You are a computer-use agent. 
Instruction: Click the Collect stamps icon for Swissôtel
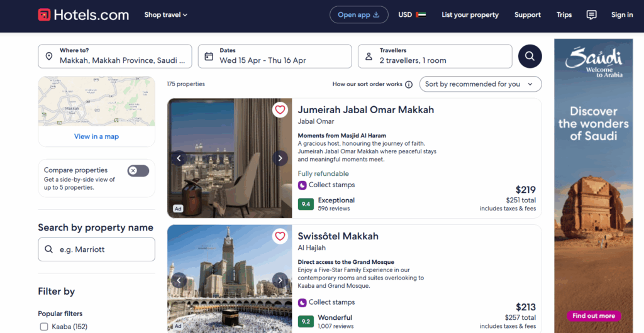(x=303, y=303)
